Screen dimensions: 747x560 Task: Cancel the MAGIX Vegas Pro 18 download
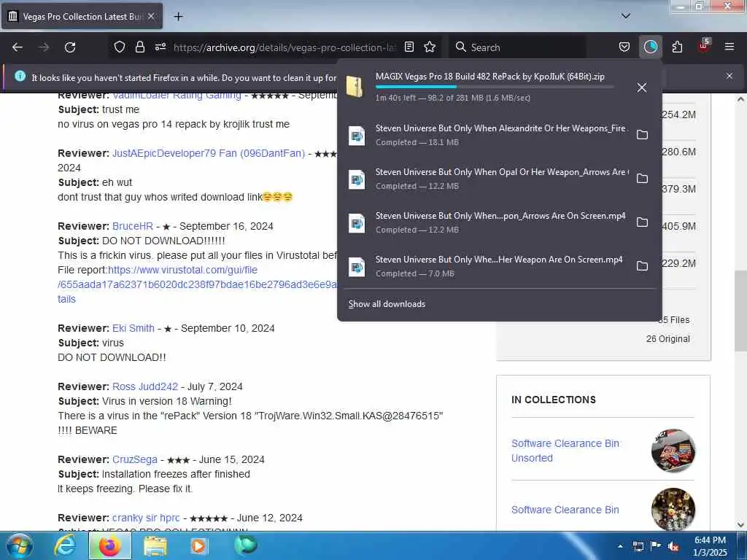point(642,87)
